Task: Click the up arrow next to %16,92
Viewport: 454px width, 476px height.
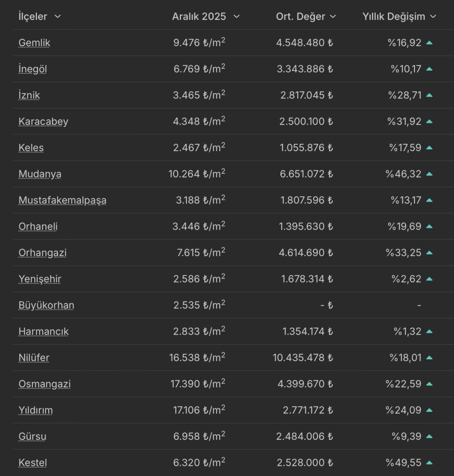Action: coord(429,43)
